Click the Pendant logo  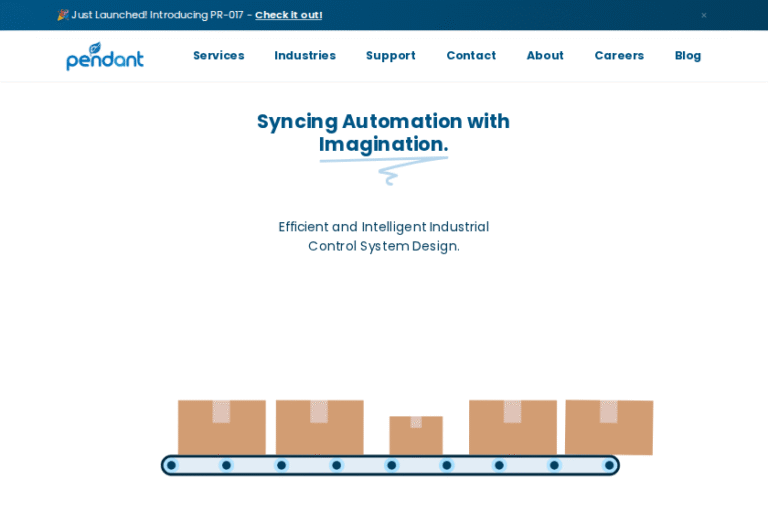[x=105, y=56]
